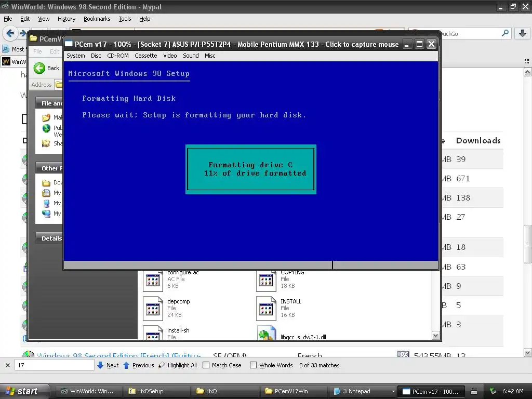Click the Back button in Explorer window
532x399 pixels.
46,68
